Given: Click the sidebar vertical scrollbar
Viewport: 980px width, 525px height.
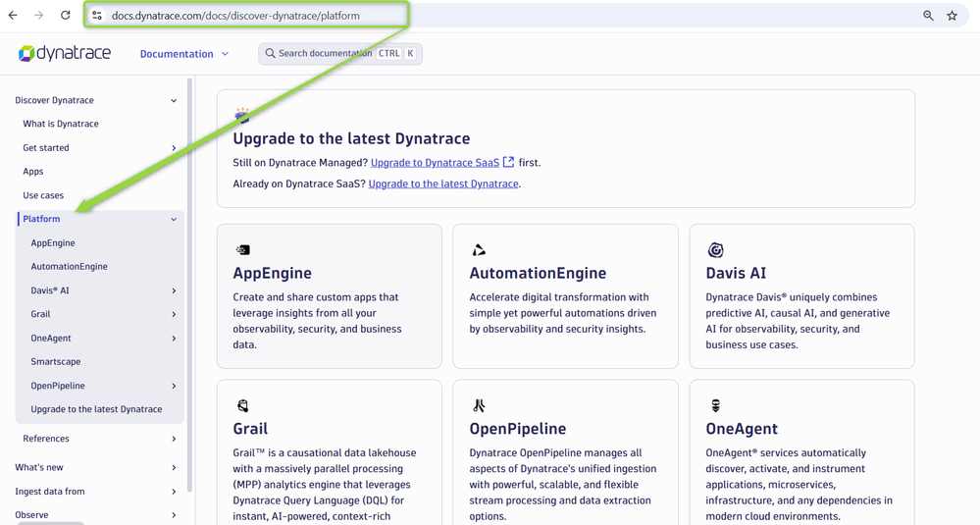Looking at the screenshot, I should (x=189, y=285).
